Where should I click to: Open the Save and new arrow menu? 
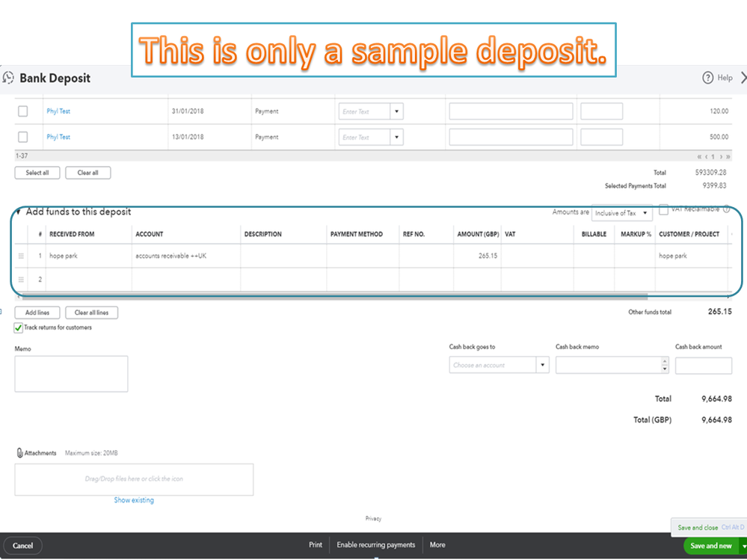click(x=744, y=546)
